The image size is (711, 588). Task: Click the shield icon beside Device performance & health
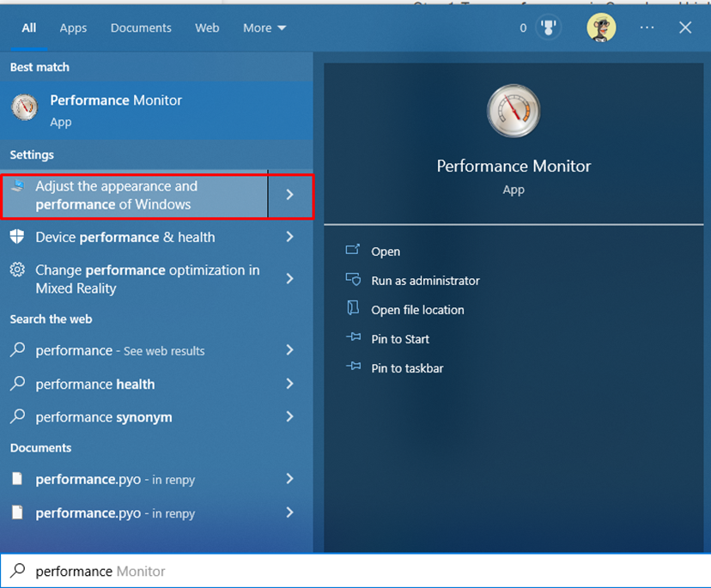coord(17,237)
